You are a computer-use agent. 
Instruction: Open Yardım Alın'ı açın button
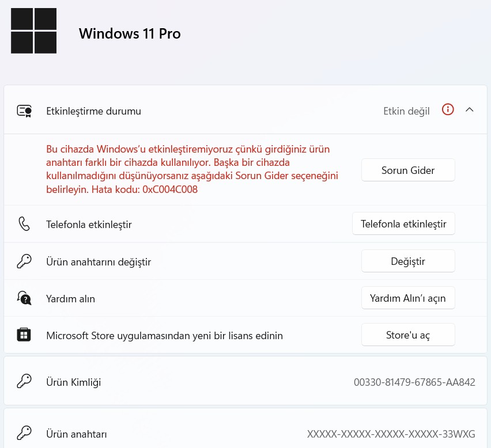(x=408, y=298)
